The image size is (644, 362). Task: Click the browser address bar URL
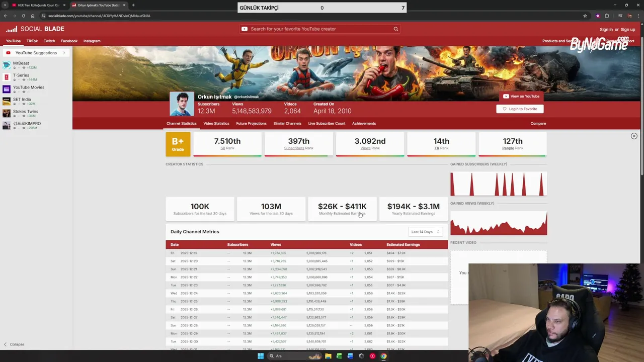(99, 16)
